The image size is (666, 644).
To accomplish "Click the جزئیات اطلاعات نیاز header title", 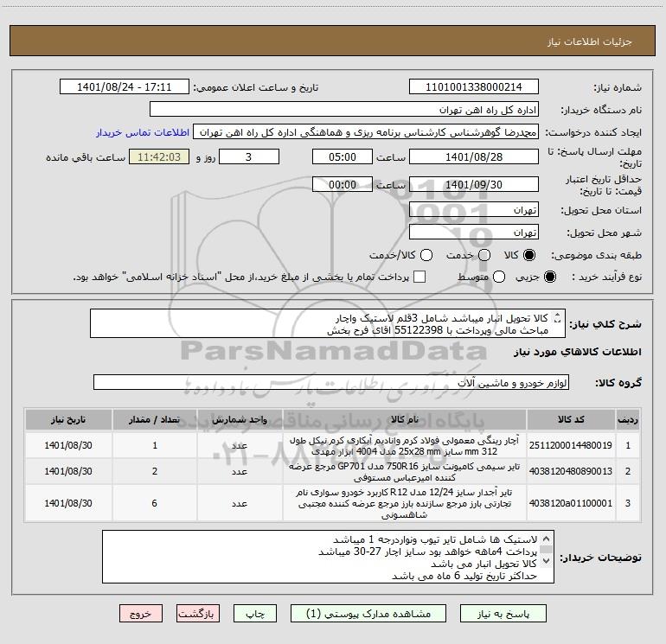I will point(590,41).
